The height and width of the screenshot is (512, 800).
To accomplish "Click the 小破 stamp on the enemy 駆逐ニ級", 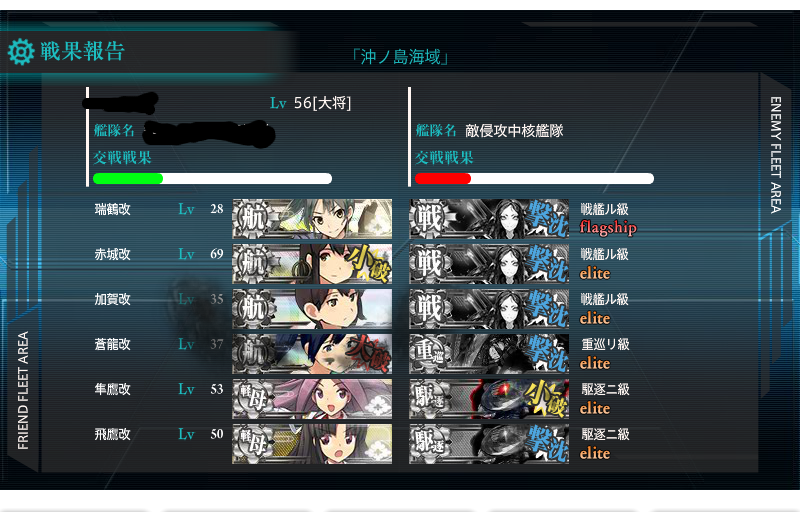I will pyautogui.click(x=547, y=399).
